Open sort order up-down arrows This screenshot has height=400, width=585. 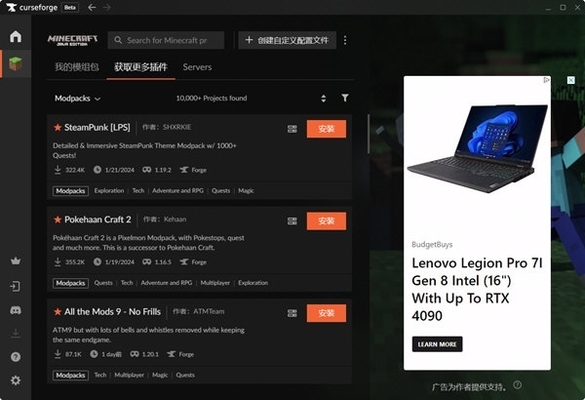(323, 98)
